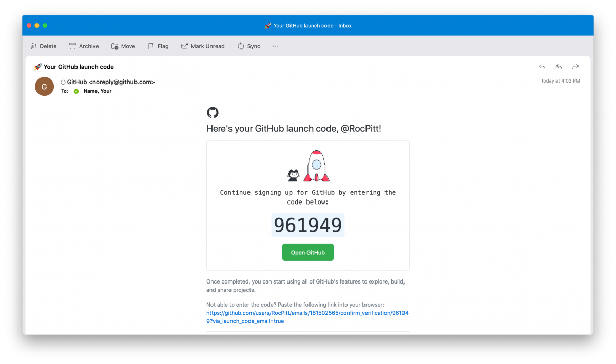Click the GitHub Octocat logo in the email

213,113
